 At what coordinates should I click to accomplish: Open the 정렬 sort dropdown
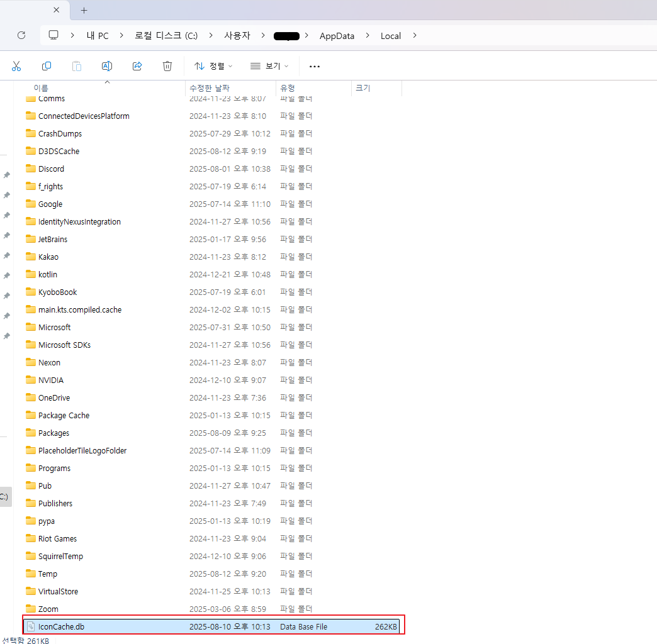[x=213, y=66]
